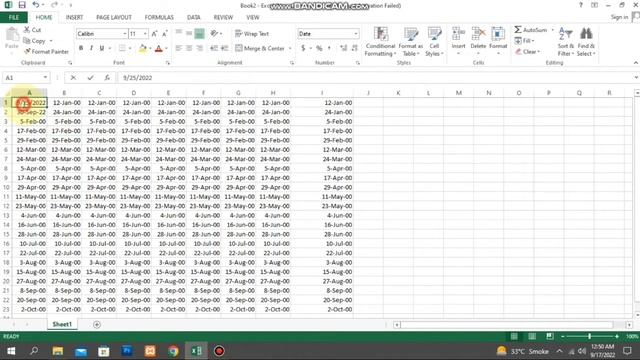
Task: Expand the Merge & Center dropdown arrow
Action: (290, 48)
